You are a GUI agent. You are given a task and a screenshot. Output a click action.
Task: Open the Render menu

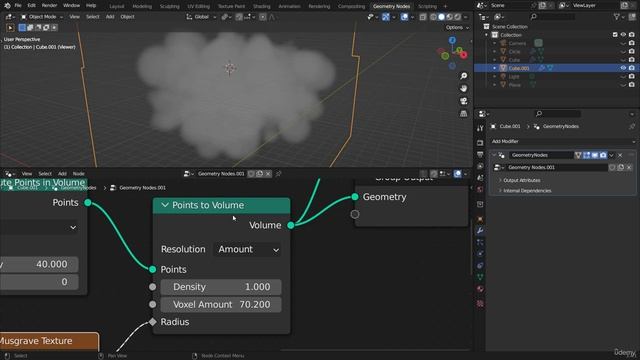49,6
